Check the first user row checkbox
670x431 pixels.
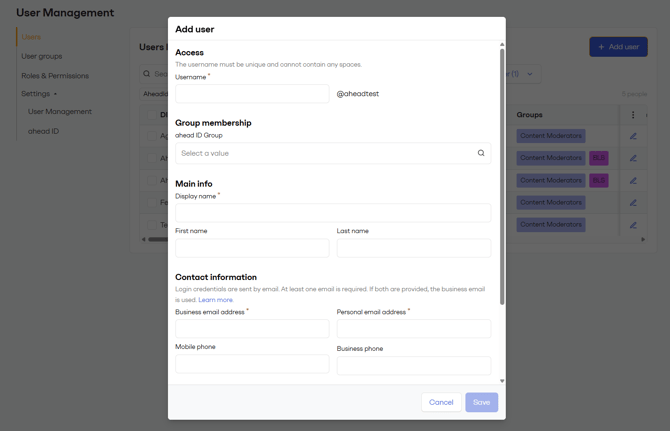pyautogui.click(x=151, y=136)
